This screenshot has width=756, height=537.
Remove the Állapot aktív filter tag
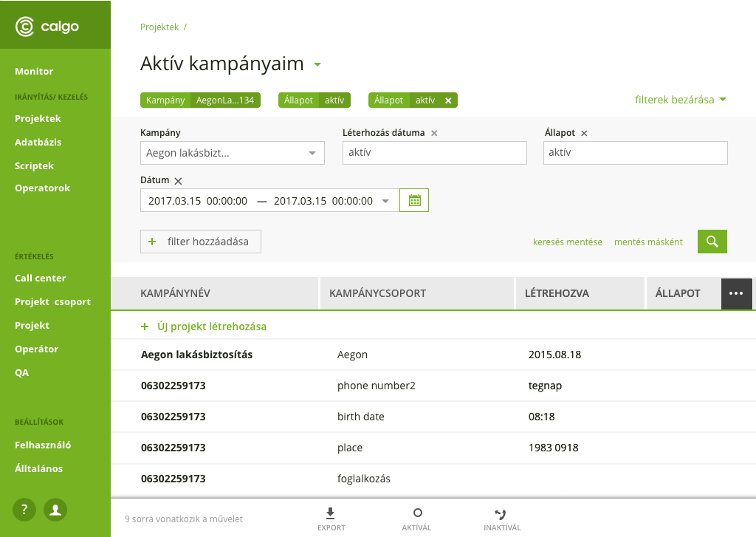pyautogui.click(x=448, y=100)
